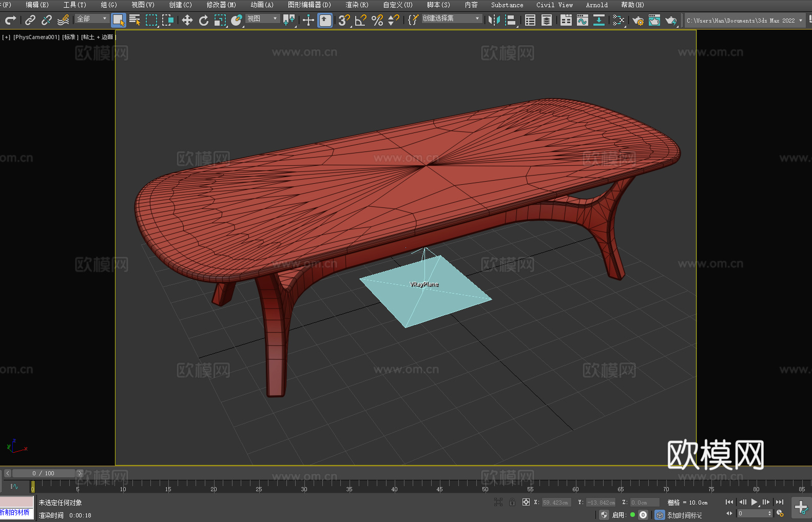Toggle Spinner Snap
The height and width of the screenshot is (522, 812).
(x=394, y=20)
